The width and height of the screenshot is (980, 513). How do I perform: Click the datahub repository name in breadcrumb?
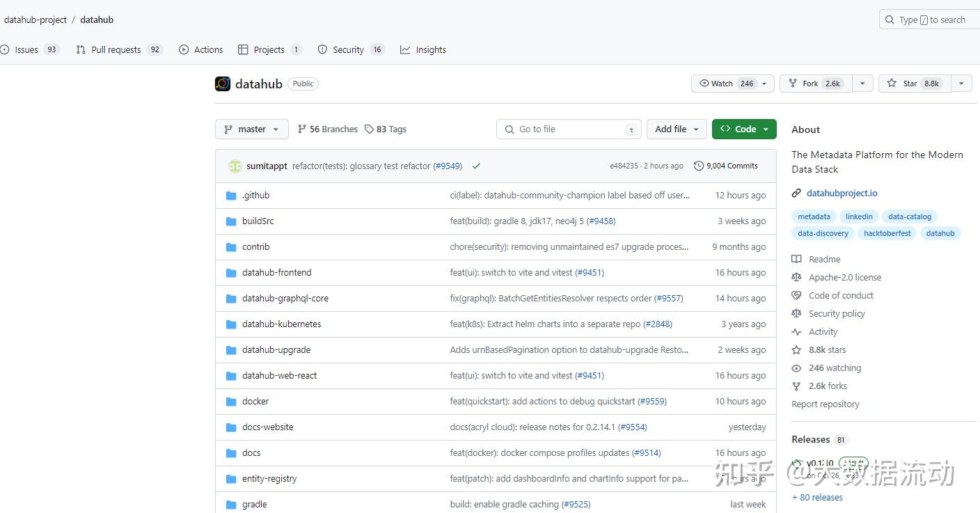[97, 19]
